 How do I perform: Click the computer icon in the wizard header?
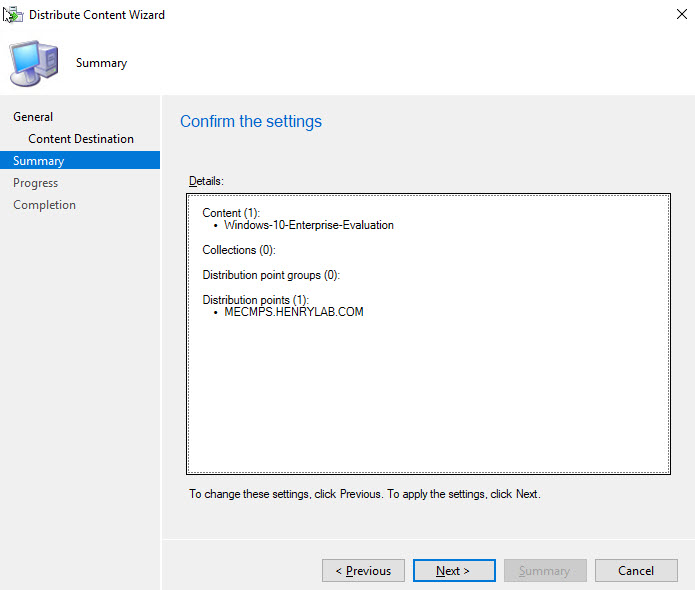click(x=33, y=63)
